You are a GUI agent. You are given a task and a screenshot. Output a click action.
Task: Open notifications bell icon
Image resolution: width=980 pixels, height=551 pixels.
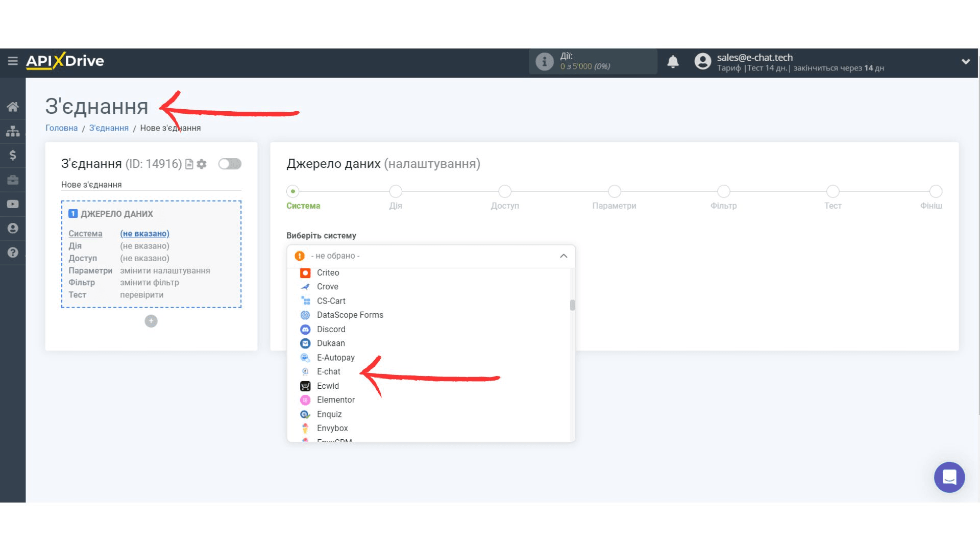(x=673, y=62)
